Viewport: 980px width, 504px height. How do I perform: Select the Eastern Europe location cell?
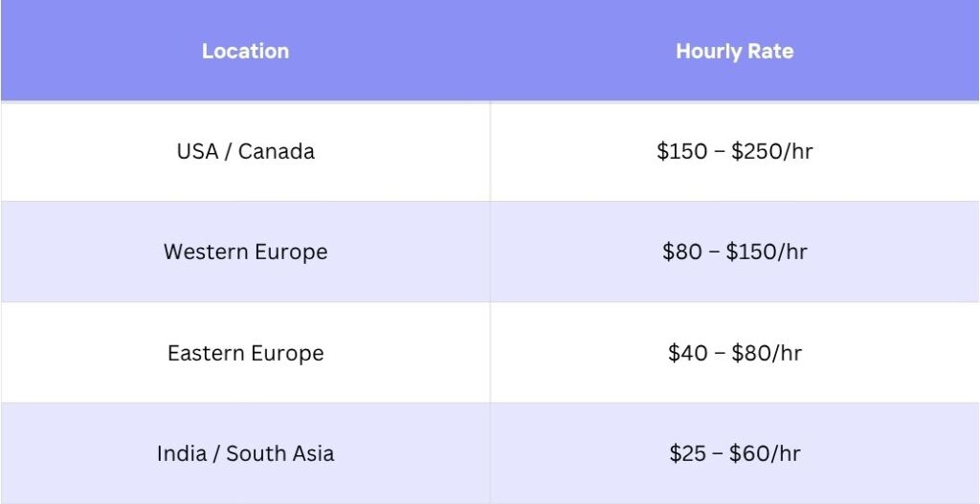pyautogui.click(x=245, y=353)
